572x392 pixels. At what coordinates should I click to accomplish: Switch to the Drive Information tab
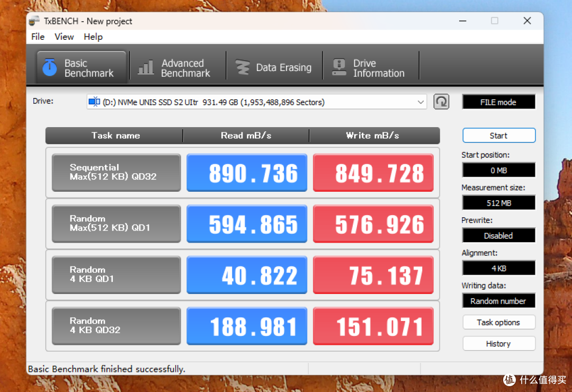(371, 68)
